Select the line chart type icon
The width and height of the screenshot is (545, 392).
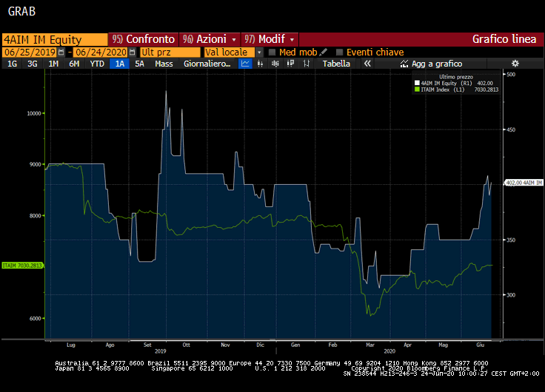(x=246, y=64)
